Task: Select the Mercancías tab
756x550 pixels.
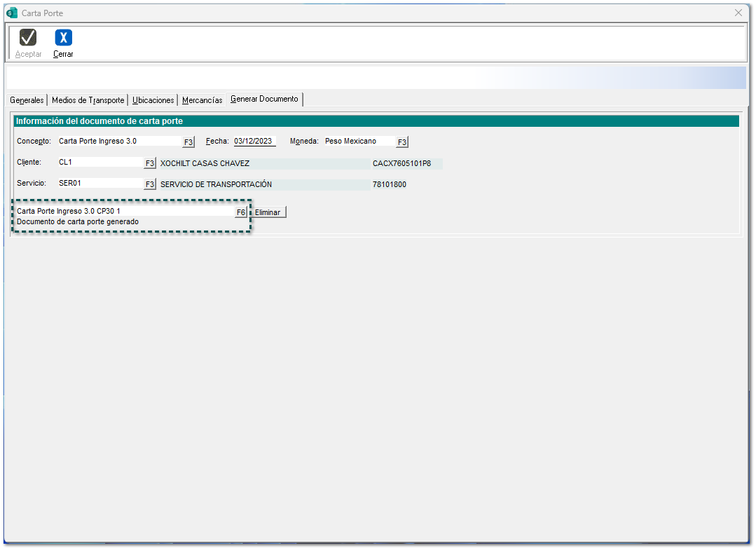Action: pos(202,100)
